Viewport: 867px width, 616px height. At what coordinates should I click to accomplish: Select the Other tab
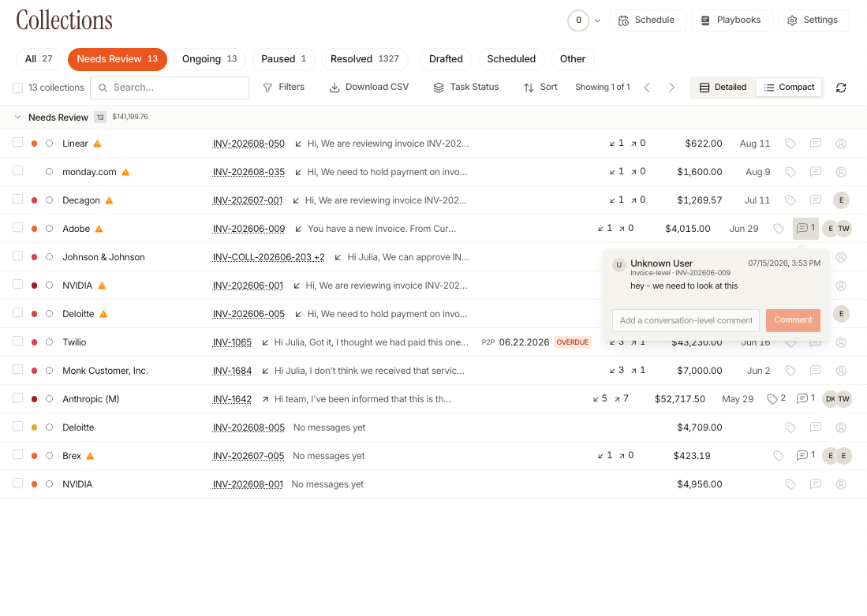pyautogui.click(x=572, y=59)
